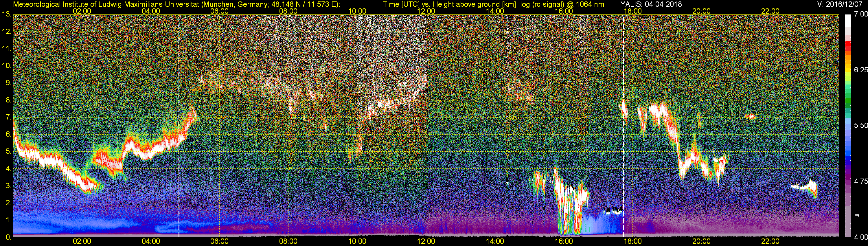The width and height of the screenshot is (868, 246).
Task: Click the 4.75 color scale value
Action: tap(861, 181)
